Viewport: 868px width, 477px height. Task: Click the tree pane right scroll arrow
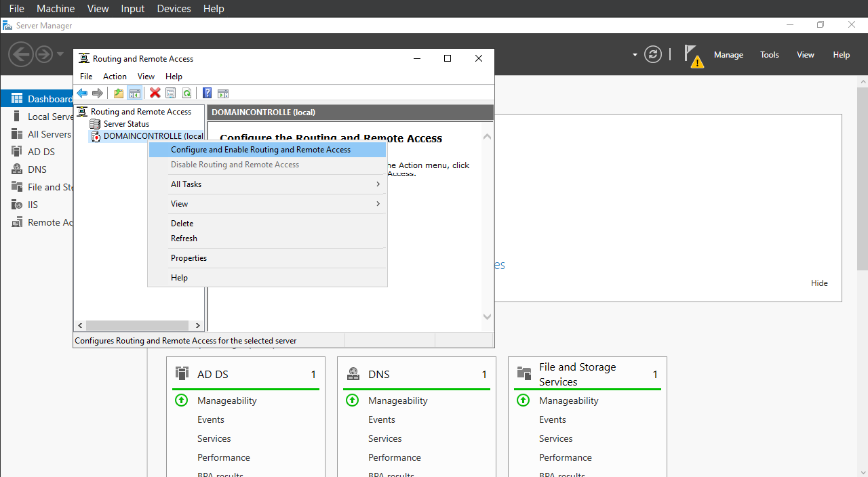point(197,326)
